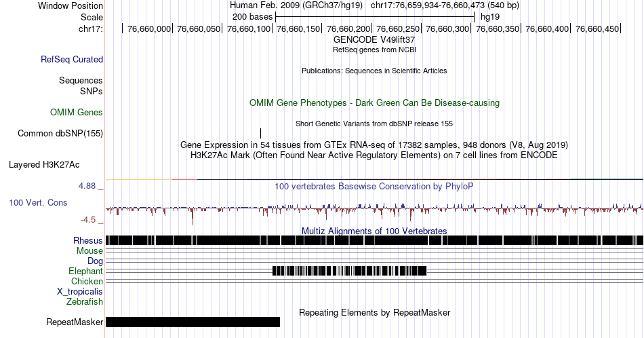Click the Window Position label
This screenshot has height=338, width=644.
71,5
